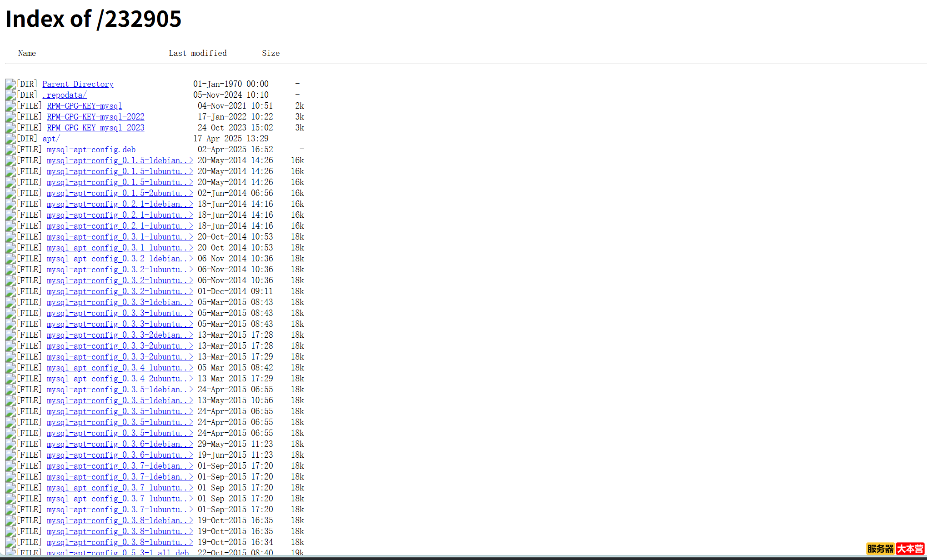Sort listing by the Name column header
Viewport: 927px width, 560px height.
[27, 53]
